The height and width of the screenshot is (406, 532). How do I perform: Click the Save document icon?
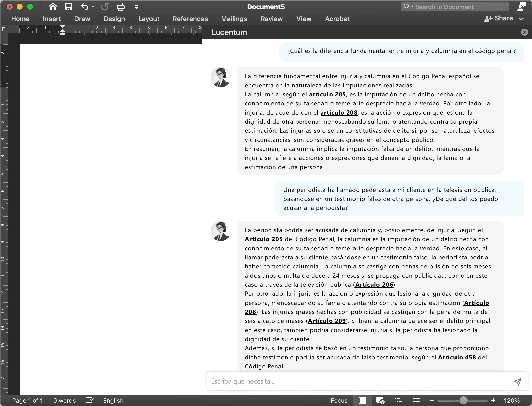69,7
